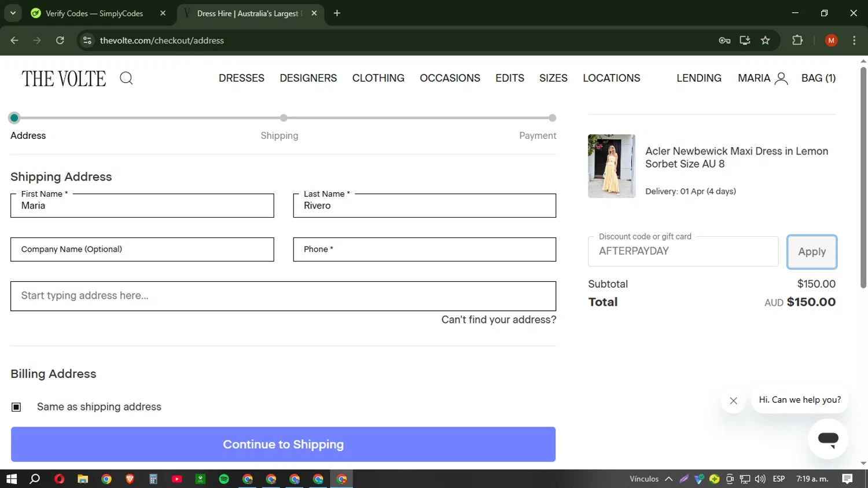Screen dimensions: 868x488
Task: Click Payment step marker in progress bar
Action: (553, 118)
